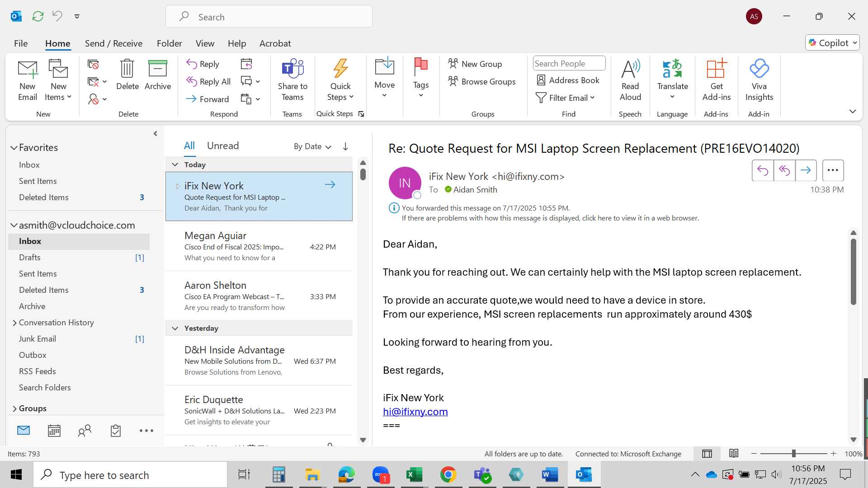This screenshot has width=868, height=488.
Task: Collapse the asmith@vcloudchoice.com account
Action: click(14, 225)
